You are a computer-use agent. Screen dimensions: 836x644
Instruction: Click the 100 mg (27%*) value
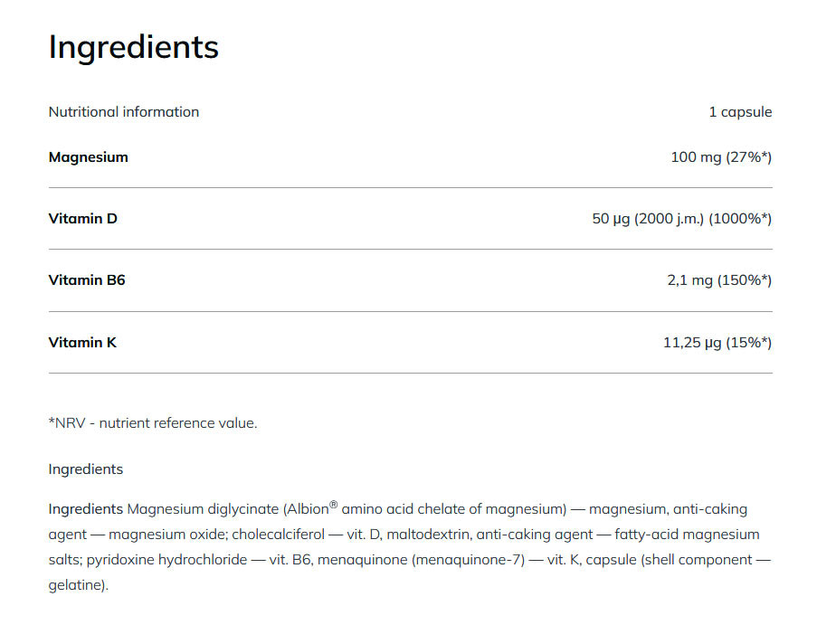[x=720, y=157]
